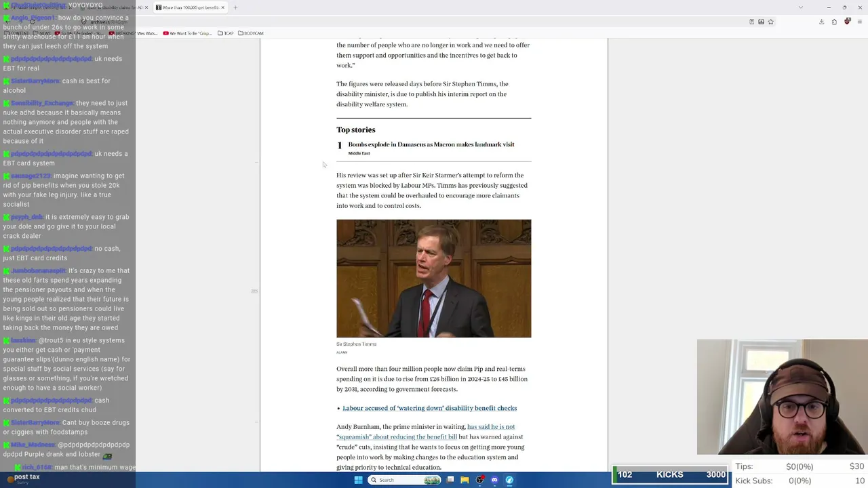The image size is (868, 488).
Task: Click chat message 'cash is best for alcohol'
Action: coord(56,85)
